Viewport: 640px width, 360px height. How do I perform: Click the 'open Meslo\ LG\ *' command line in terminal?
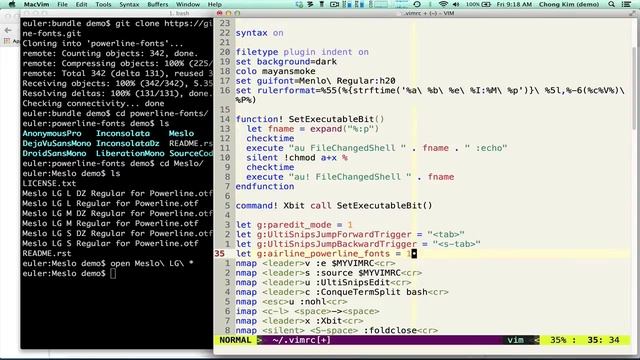tap(152, 263)
